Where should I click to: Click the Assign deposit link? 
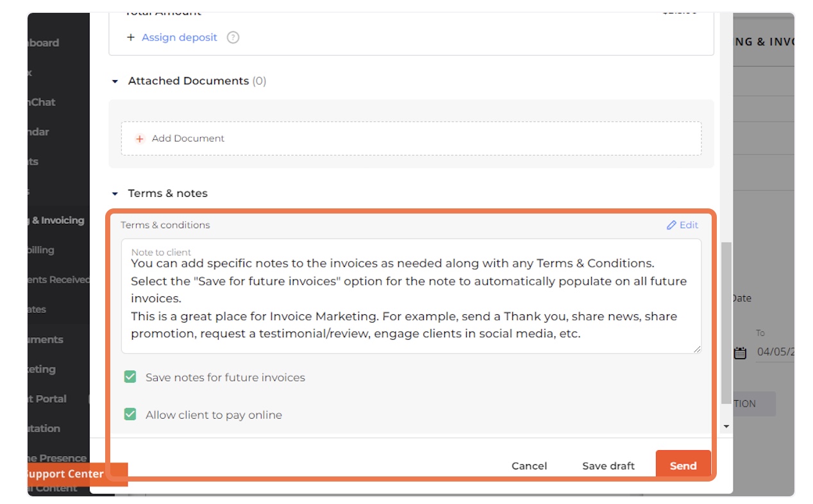click(180, 37)
